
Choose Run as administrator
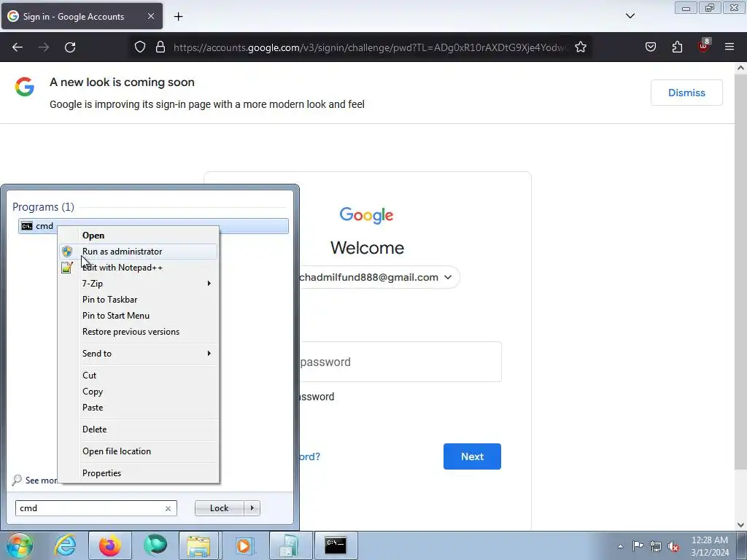[x=138, y=252]
